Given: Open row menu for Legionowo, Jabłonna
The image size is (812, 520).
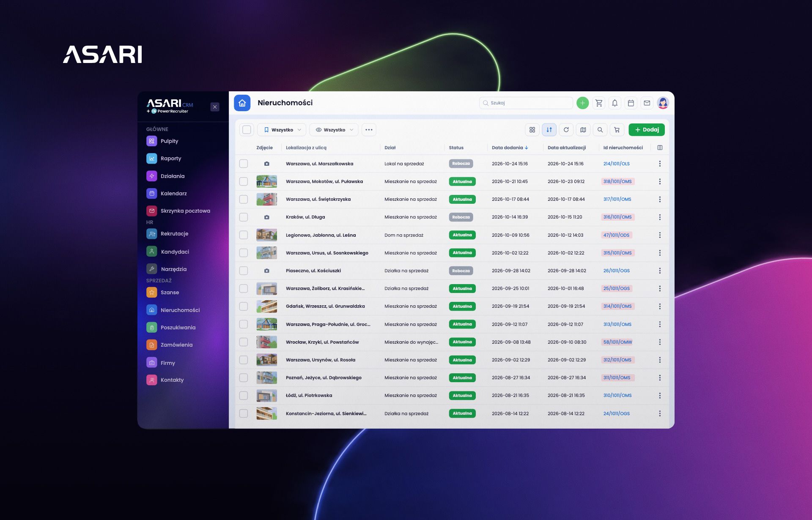Looking at the screenshot, I should coord(660,235).
